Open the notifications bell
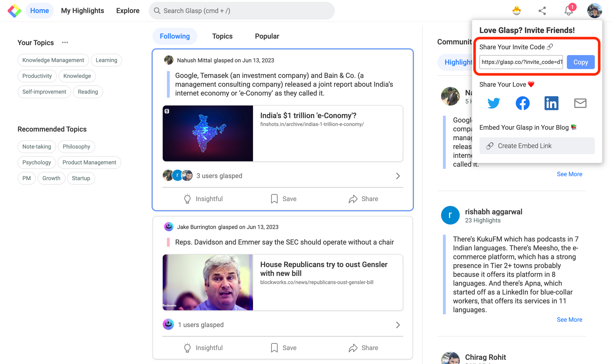 pos(568,11)
